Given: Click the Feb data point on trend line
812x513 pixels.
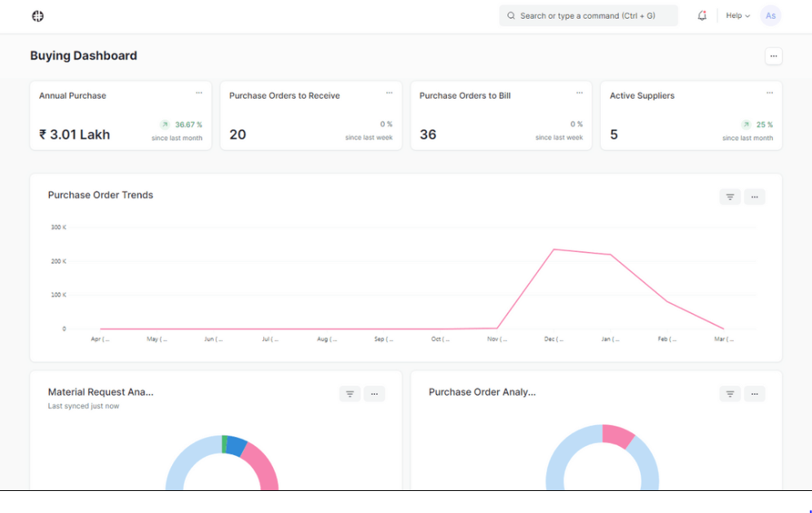Looking at the screenshot, I should pos(667,302).
